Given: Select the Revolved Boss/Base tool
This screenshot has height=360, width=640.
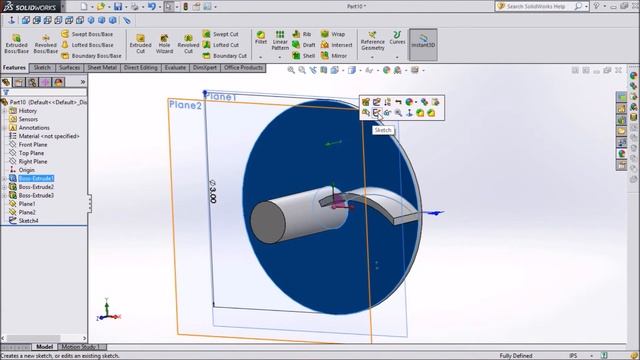Looking at the screenshot, I should [x=45, y=44].
